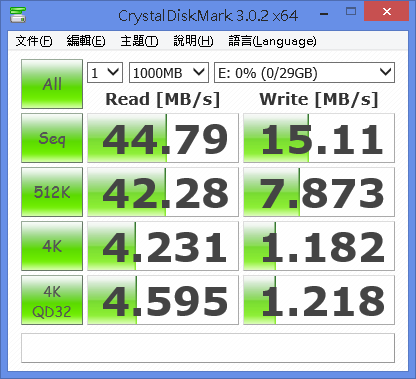Click the CrystalDiskMark app icon in title bar
The height and width of the screenshot is (379, 416).
pos(18,15)
